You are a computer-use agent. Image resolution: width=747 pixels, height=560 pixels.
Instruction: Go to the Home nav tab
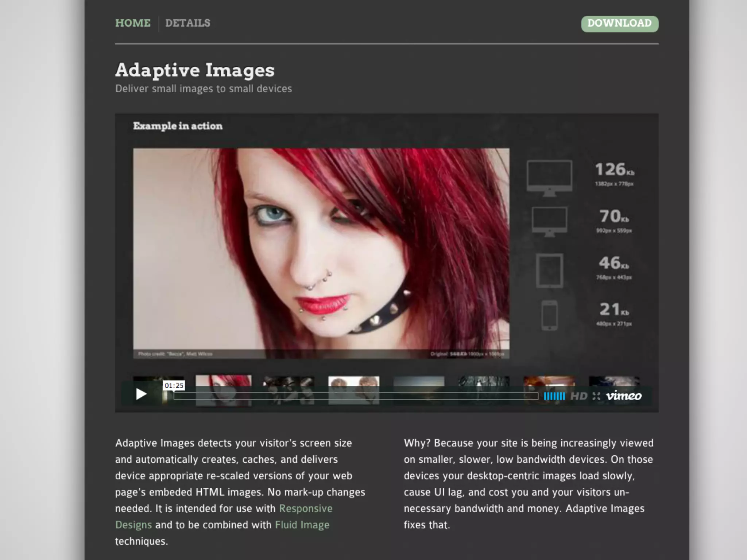(133, 23)
